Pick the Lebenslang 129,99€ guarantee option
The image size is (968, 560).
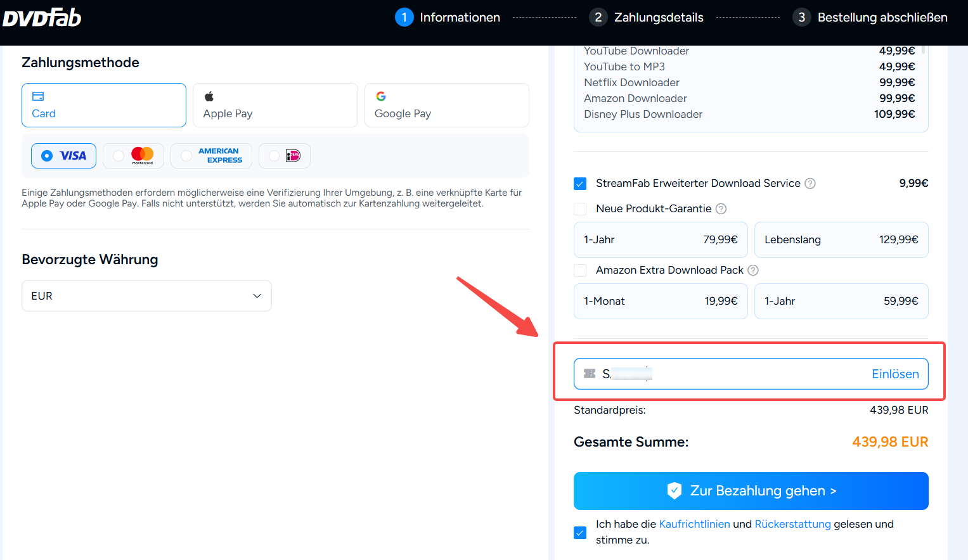point(841,239)
